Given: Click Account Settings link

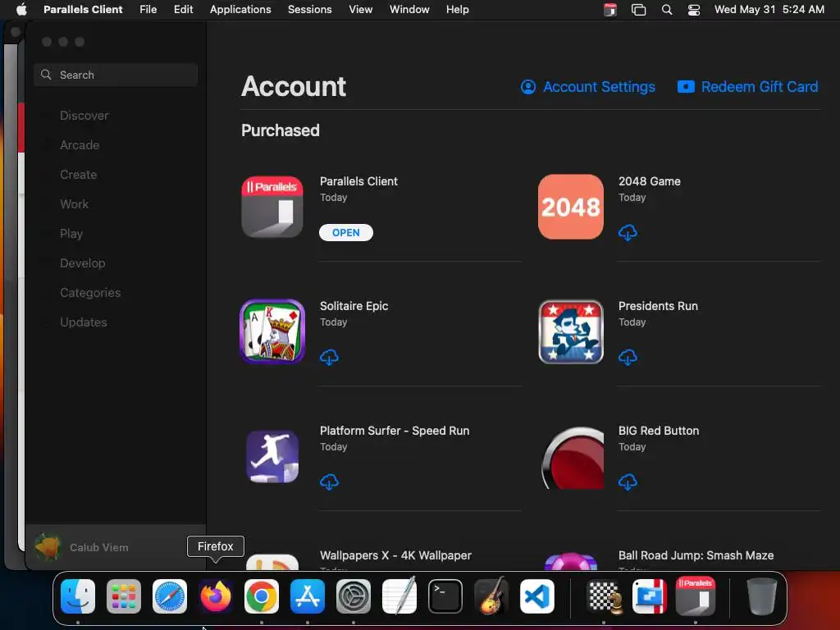Looking at the screenshot, I should coord(587,87).
